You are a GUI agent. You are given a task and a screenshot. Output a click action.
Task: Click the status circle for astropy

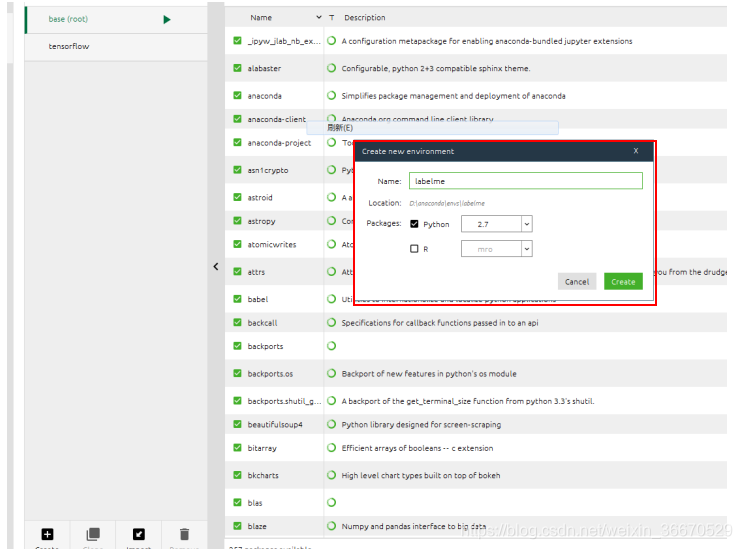(x=332, y=221)
